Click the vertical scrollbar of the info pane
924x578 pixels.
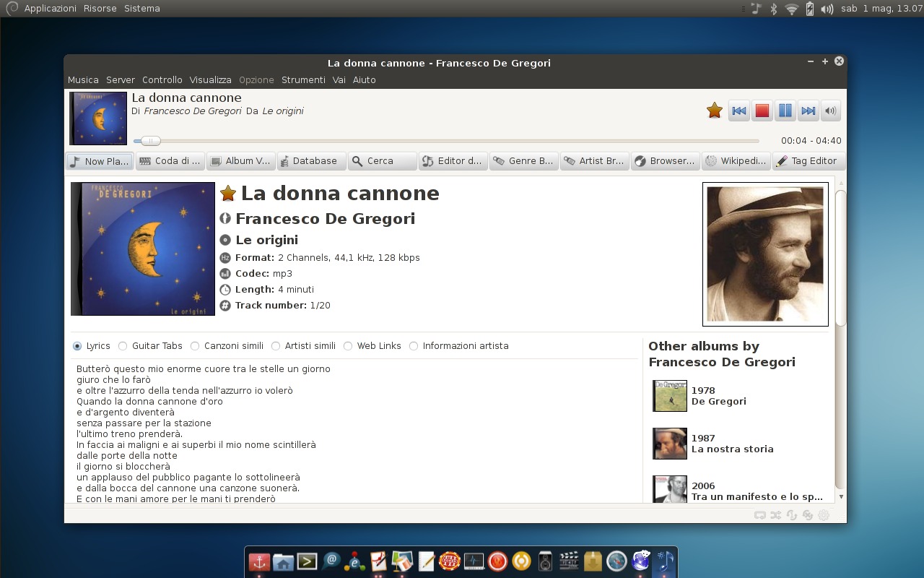pos(841,258)
